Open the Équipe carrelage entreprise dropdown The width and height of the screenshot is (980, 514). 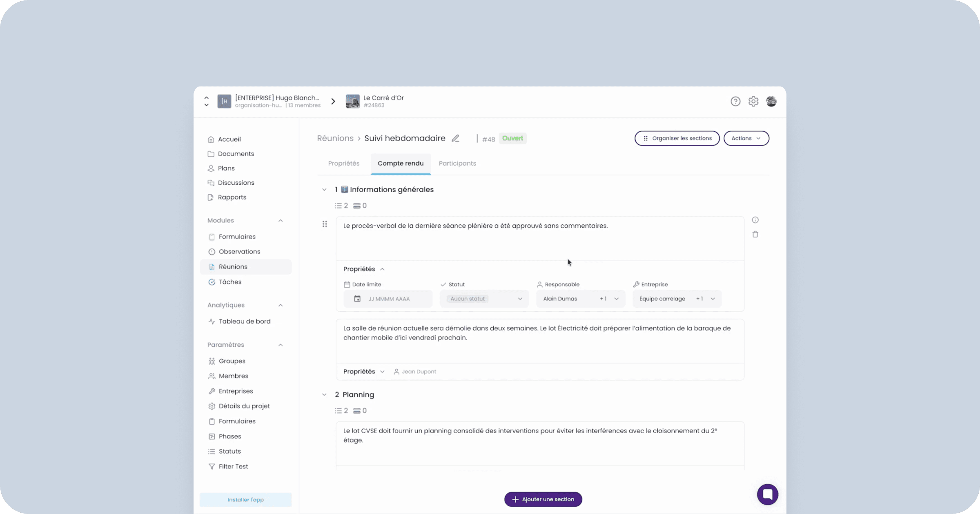(677, 299)
